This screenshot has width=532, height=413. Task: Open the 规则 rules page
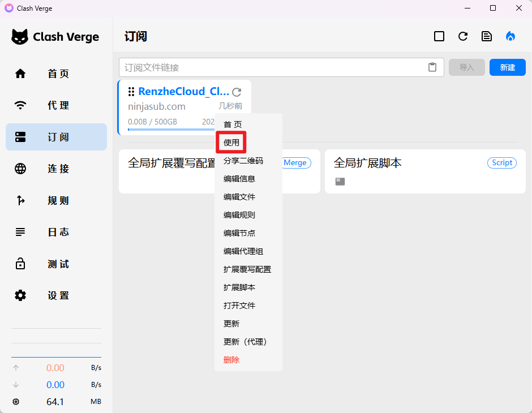point(57,200)
